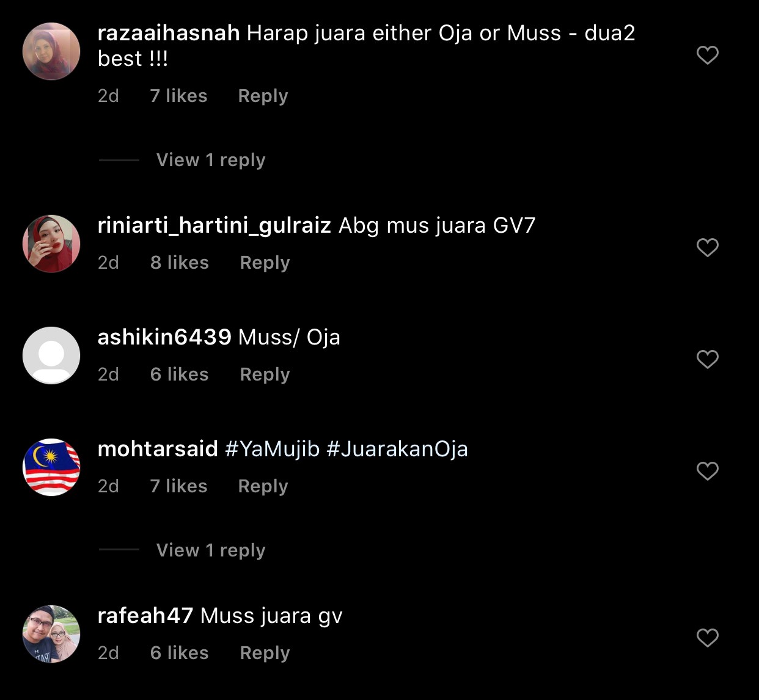Expand View 1 reply under mohtarsaid
This screenshot has width=759, height=700.
(211, 550)
